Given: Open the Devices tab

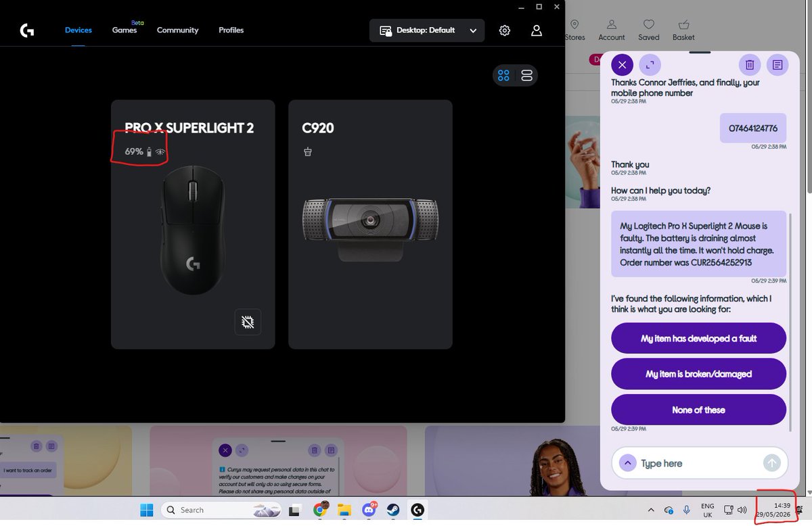Looking at the screenshot, I should pyautogui.click(x=78, y=30).
